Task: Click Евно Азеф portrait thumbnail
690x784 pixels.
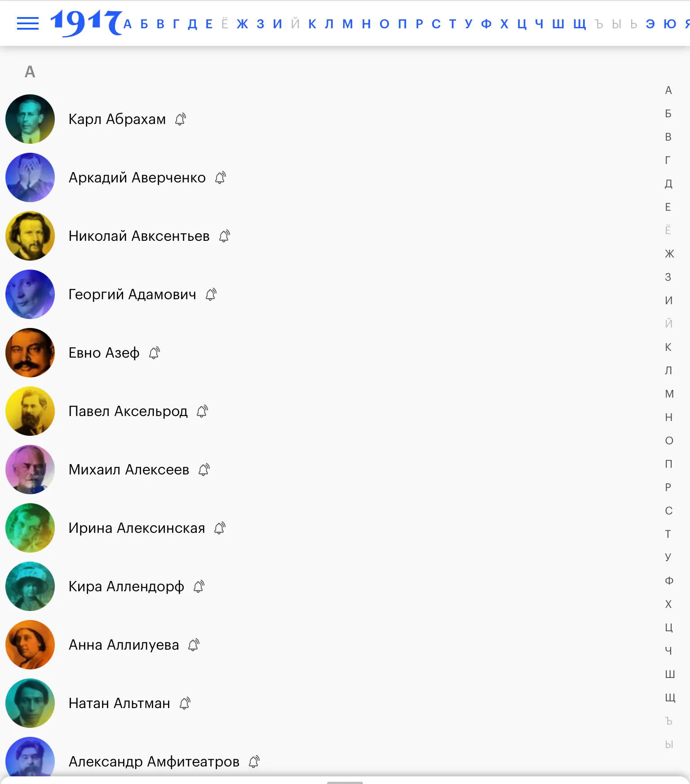Action: [x=30, y=353]
